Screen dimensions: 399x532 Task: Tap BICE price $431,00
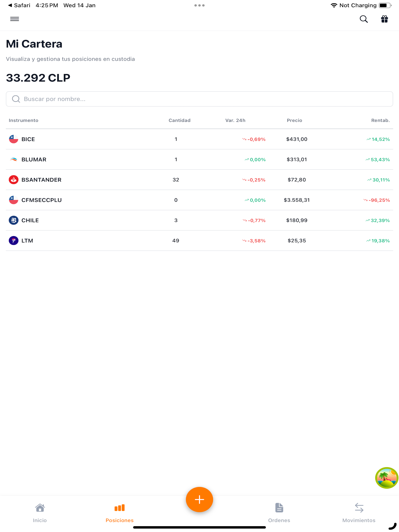point(297,139)
